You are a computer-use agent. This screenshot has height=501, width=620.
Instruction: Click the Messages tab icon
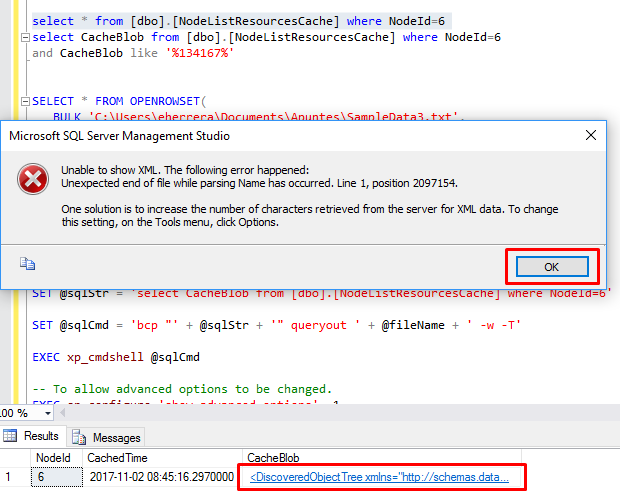[x=79, y=437]
